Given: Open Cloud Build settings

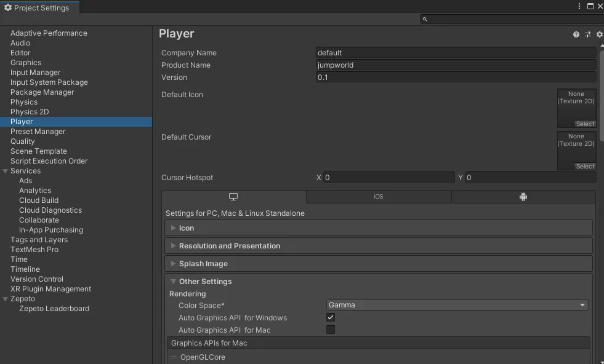Looking at the screenshot, I should (39, 200).
